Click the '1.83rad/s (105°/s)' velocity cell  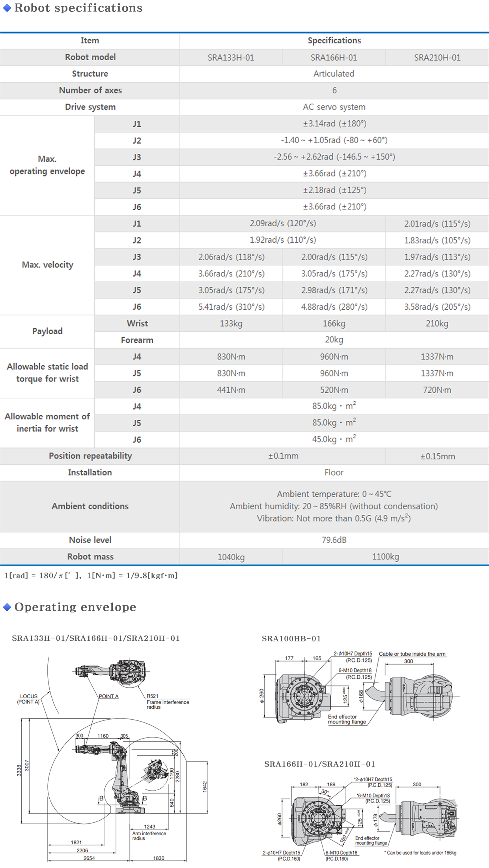(437, 240)
